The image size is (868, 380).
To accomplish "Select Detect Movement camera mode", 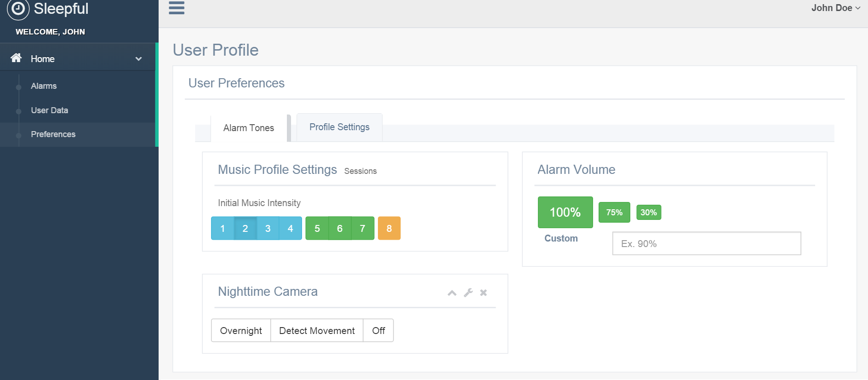I will 317,330.
